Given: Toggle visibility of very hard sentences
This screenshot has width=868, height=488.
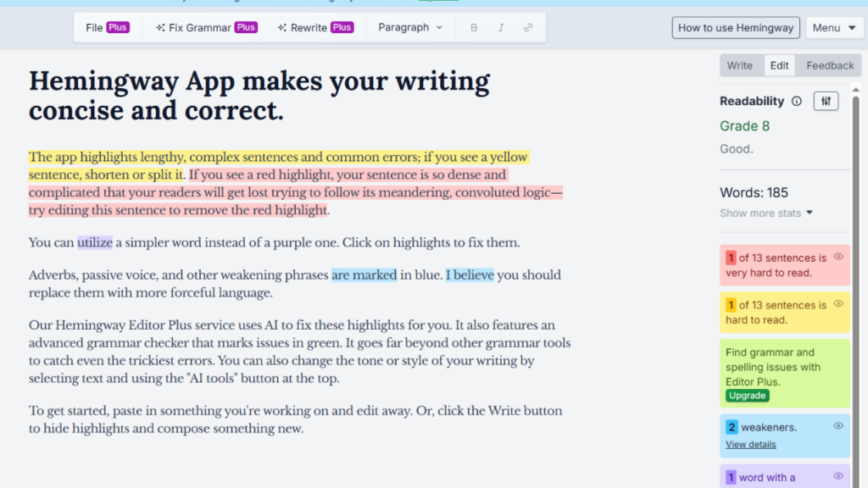Looking at the screenshot, I should tap(838, 257).
